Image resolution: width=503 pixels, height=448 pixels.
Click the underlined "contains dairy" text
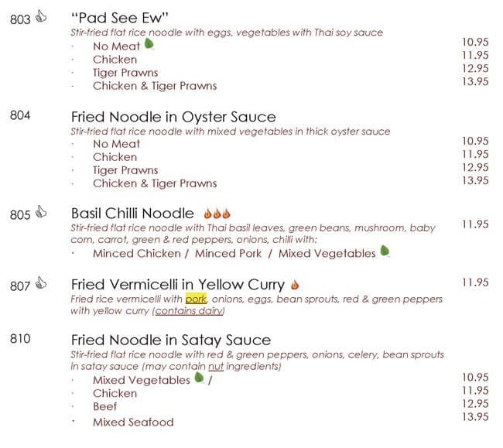pyautogui.click(x=189, y=311)
